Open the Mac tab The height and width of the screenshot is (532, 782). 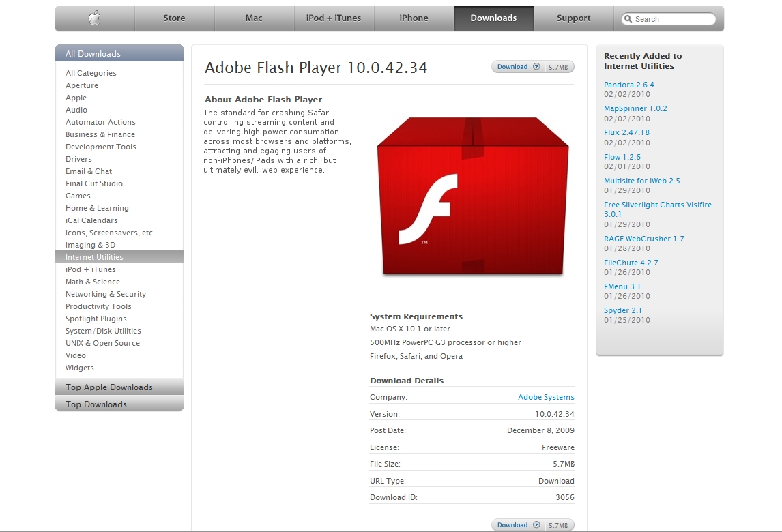pyautogui.click(x=254, y=18)
